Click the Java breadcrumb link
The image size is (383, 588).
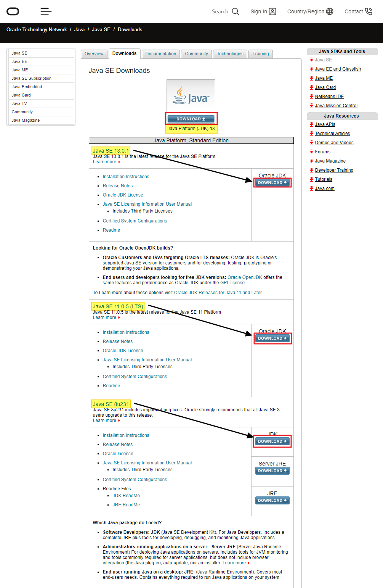pyautogui.click(x=79, y=29)
